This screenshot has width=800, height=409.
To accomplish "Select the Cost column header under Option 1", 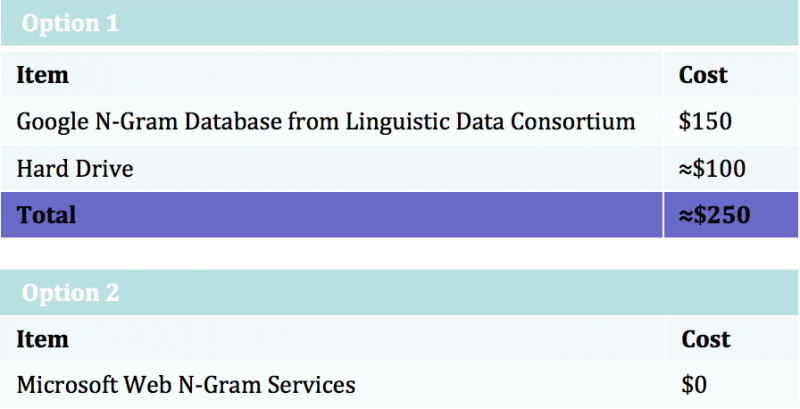I will (703, 75).
